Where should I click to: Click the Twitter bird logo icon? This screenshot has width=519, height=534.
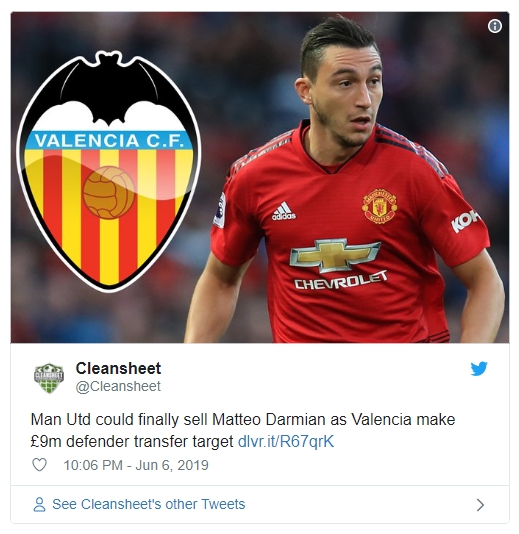click(479, 368)
